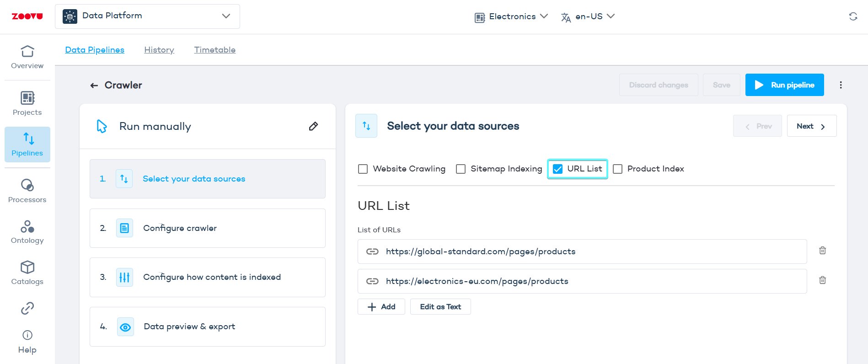Screen dimensions: 868x364
Task: Click the pencil edit icon beside Run manually
Action: [x=313, y=126]
